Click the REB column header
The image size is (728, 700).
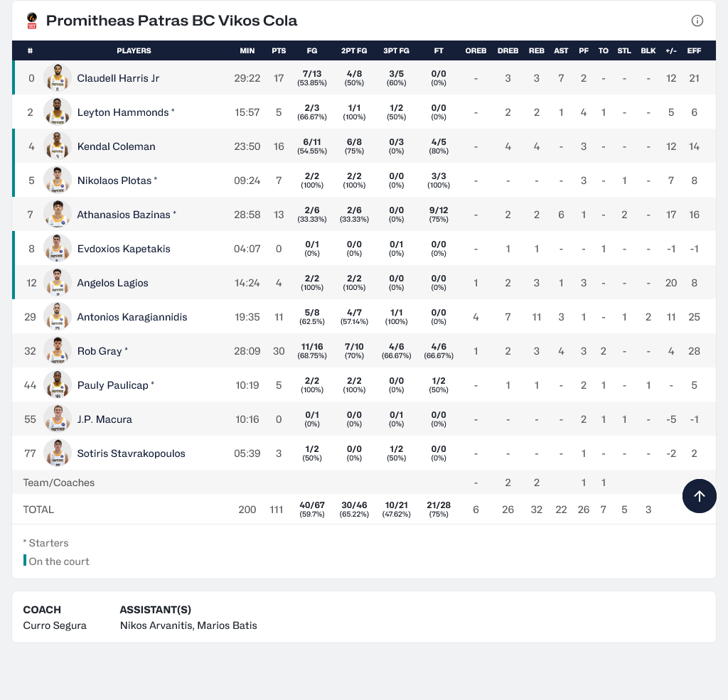(x=537, y=50)
